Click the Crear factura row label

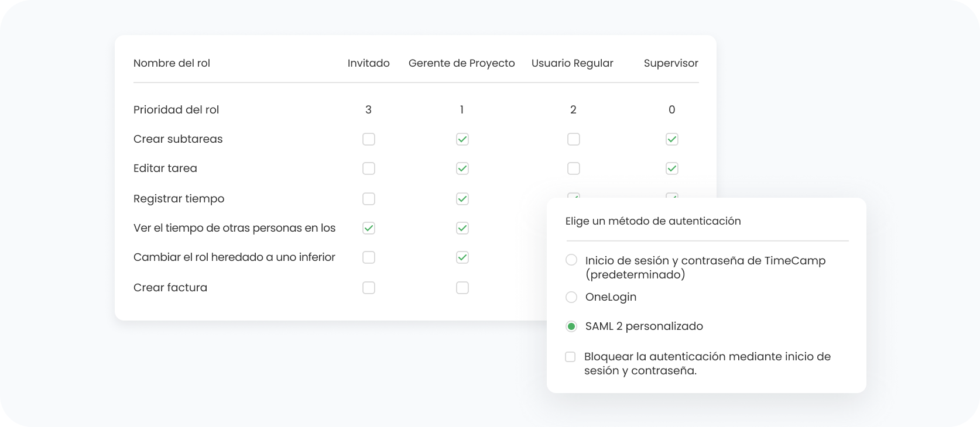point(170,288)
